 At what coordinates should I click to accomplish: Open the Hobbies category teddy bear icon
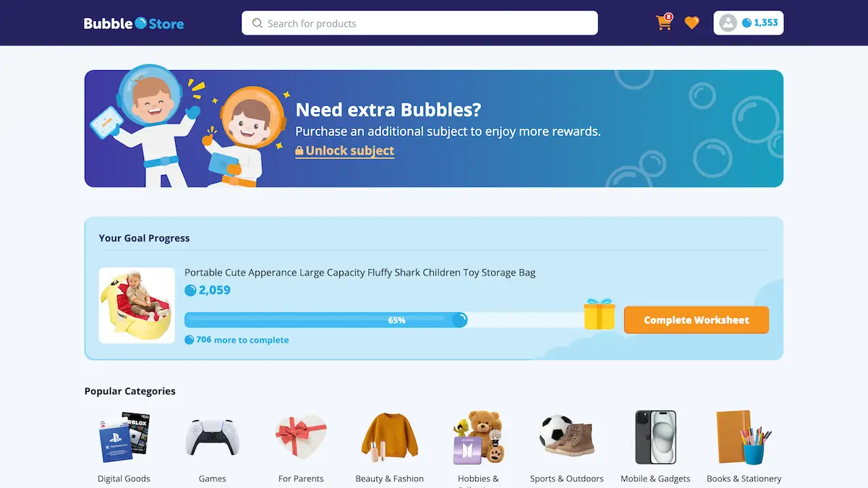[x=478, y=437]
